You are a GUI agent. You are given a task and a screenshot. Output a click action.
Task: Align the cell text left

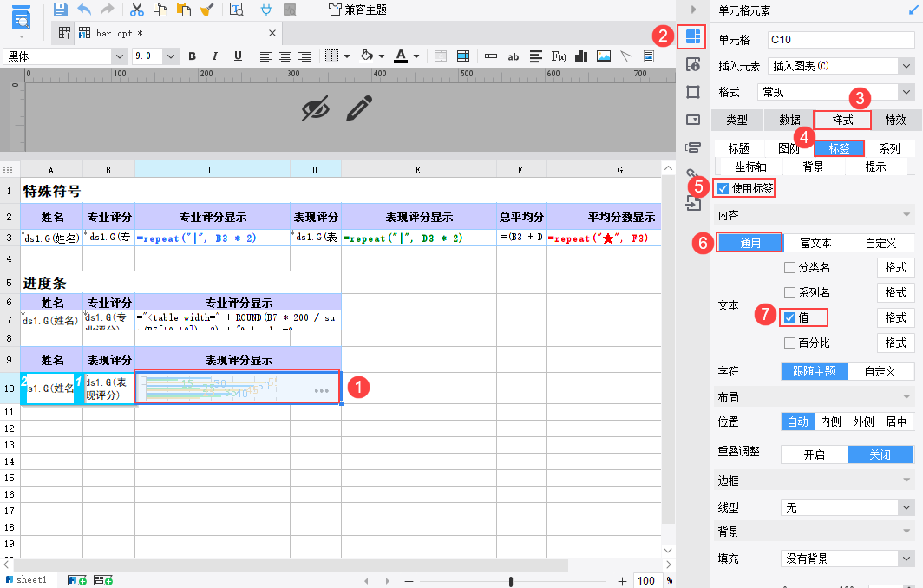(x=266, y=56)
